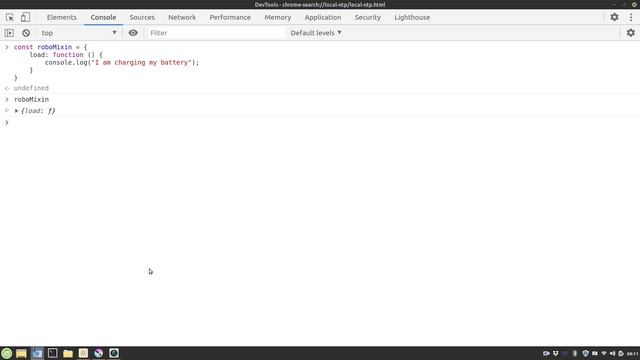Click the 'const roboMixin = {' code line
Image resolution: width=640 pixels, height=360 pixels.
[x=51, y=47]
